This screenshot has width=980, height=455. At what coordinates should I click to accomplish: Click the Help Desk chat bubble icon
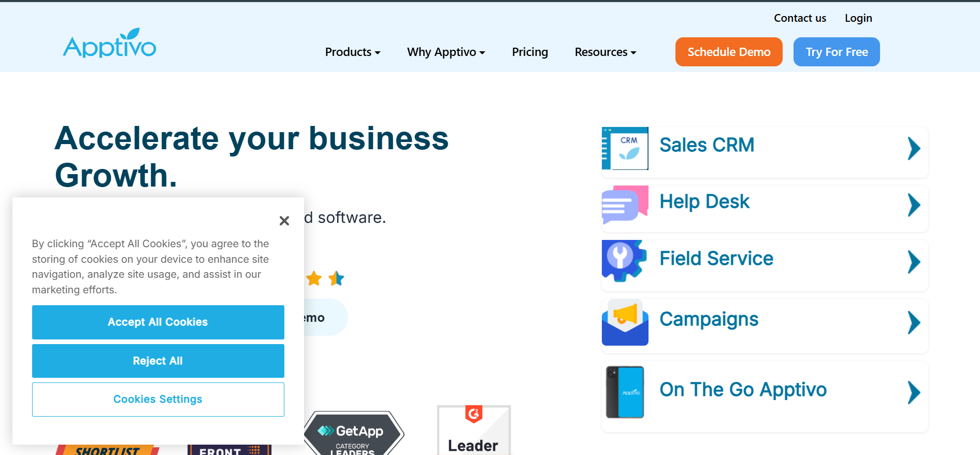[x=625, y=205]
